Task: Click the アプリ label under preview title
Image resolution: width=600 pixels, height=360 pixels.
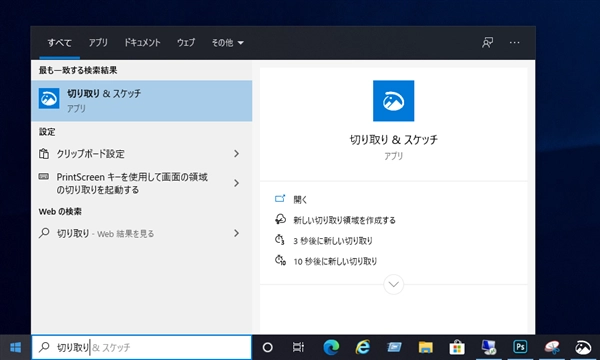Action: [393, 156]
